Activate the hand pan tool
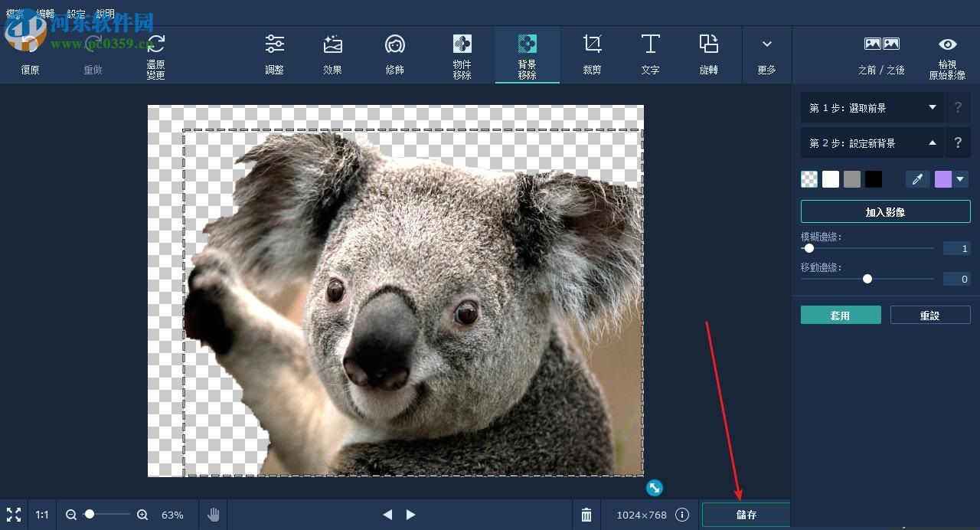Viewport: 980px width, 530px height. 213,514
